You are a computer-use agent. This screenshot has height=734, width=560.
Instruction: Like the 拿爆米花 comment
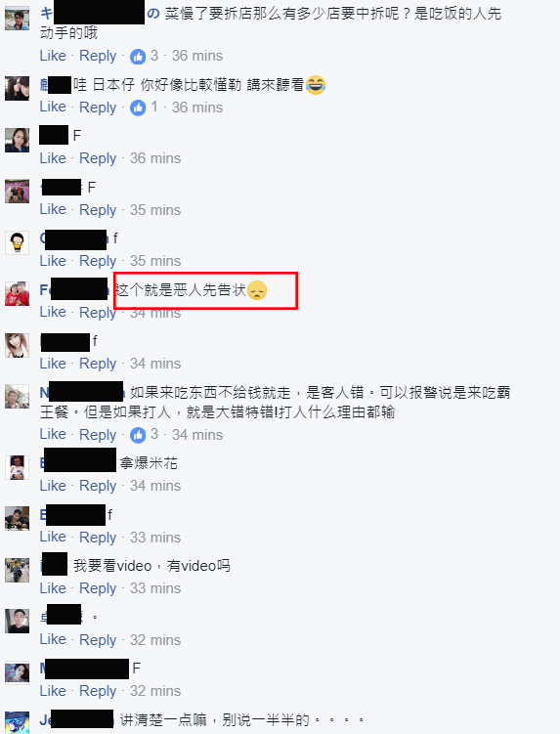[53, 486]
